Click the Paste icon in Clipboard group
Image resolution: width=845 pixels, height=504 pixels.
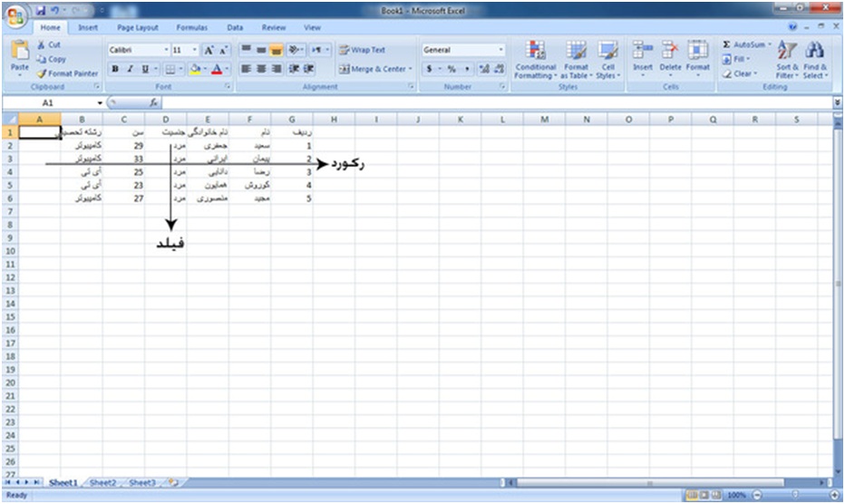(19, 54)
